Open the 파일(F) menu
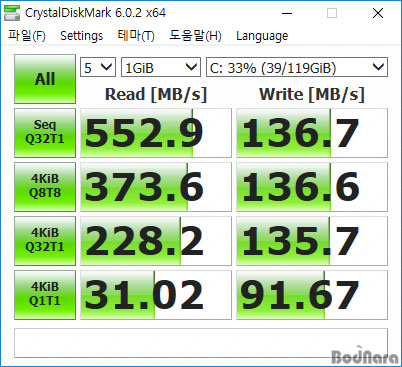Image resolution: width=402 pixels, height=367 pixels. click(x=27, y=36)
